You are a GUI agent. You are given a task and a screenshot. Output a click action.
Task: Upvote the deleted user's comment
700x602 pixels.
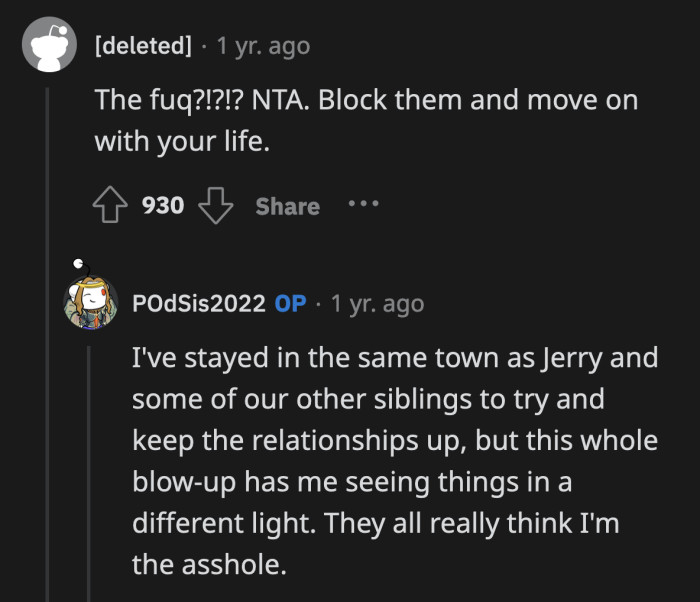coord(108,206)
